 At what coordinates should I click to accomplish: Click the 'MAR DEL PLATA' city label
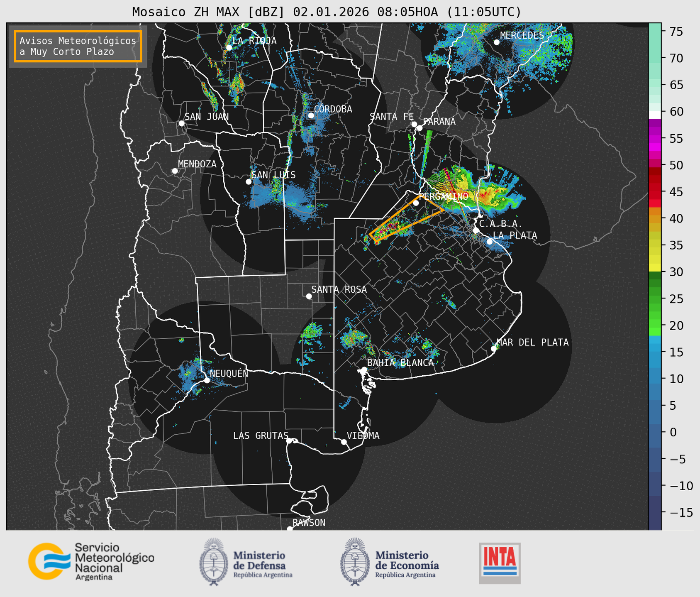[532, 343]
